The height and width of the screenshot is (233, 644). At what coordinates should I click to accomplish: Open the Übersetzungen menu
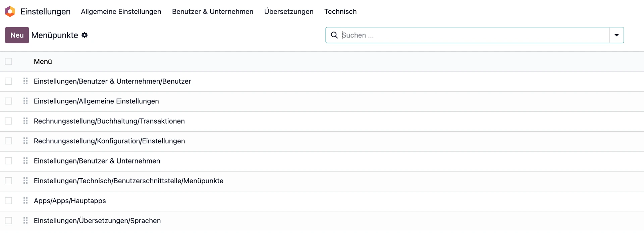(x=288, y=11)
